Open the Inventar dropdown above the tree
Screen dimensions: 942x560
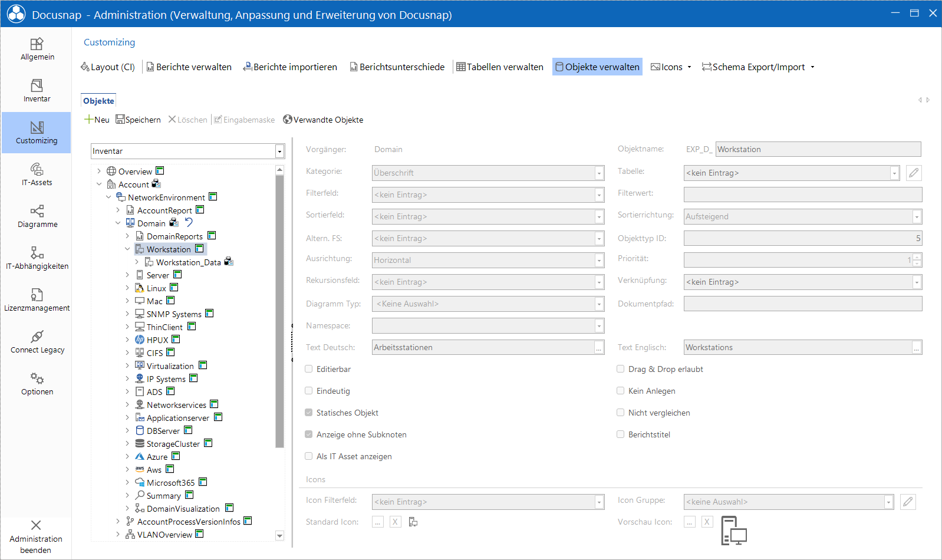click(x=280, y=151)
